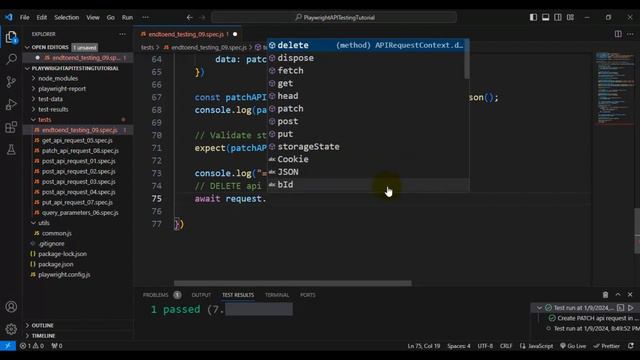Viewport: 640px width, 360px height.
Task: Split the editor right
Action: pyautogui.click(x=618, y=34)
